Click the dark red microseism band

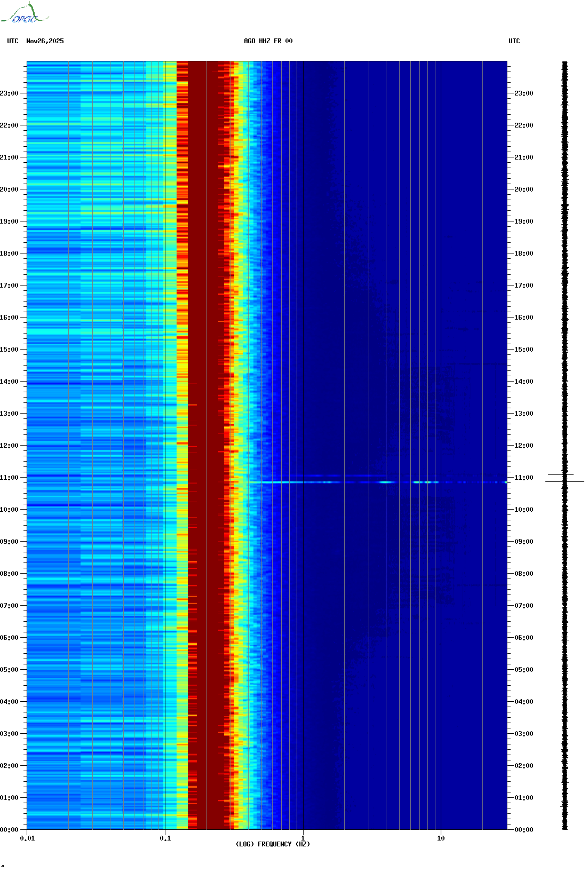tap(205, 427)
